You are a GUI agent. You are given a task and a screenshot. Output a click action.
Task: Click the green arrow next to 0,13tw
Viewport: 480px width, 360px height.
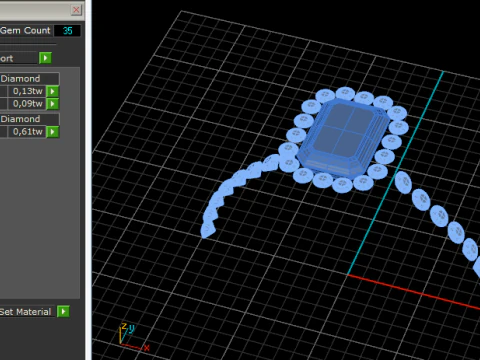pos(53,91)
